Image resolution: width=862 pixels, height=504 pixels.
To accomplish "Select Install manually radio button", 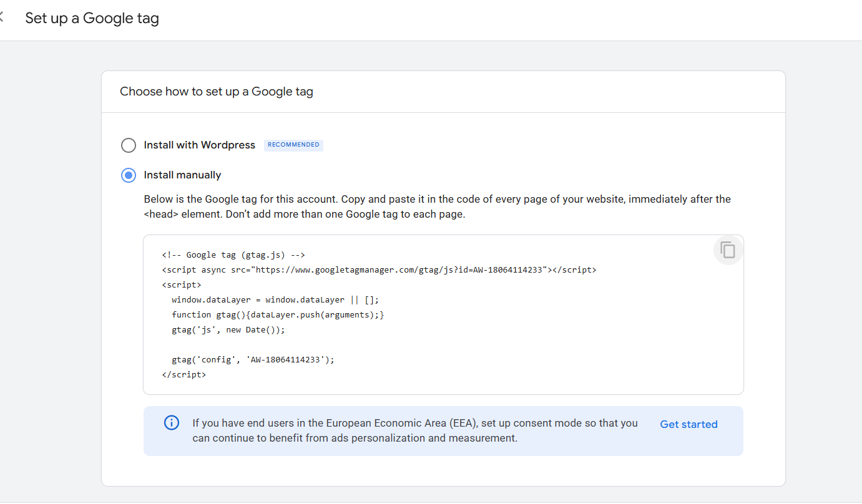I will click(128, 175).
